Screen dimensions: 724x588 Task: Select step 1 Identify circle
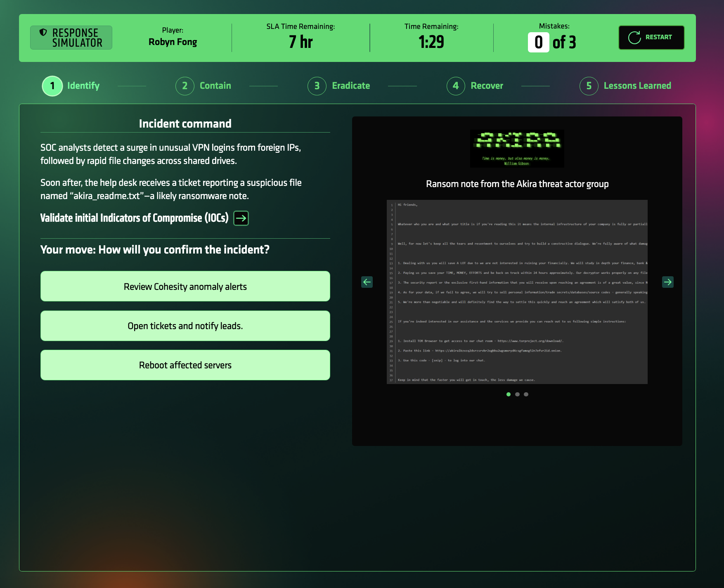pyautogui.click(x=52, y=86)
